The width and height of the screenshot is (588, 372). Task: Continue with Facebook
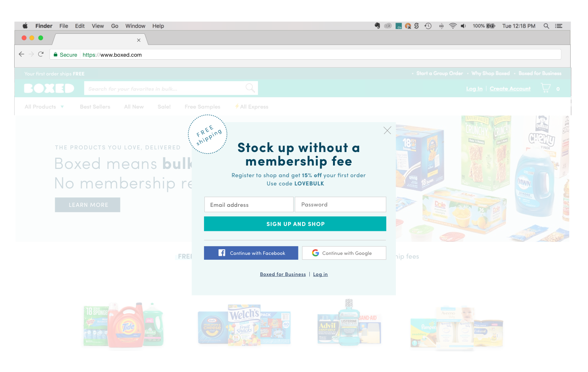pos(251,253)
